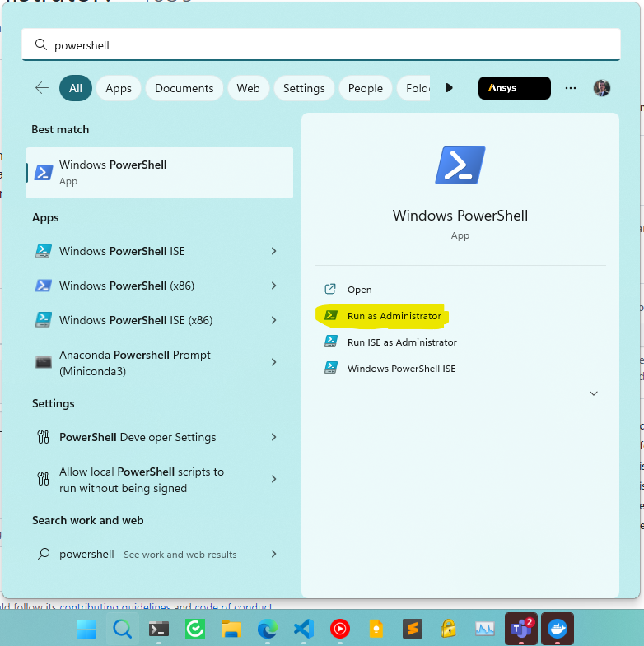Click the Windows PowerShell (x86) app icon
The height and width of the screenshot is (646, 644).
tap(44, 286)
